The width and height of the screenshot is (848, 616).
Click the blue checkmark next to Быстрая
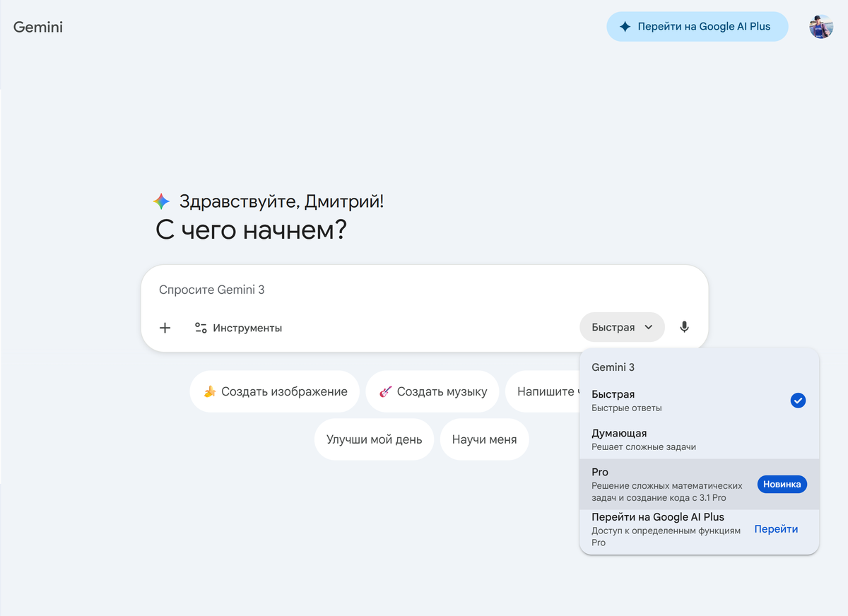(798, 401)
